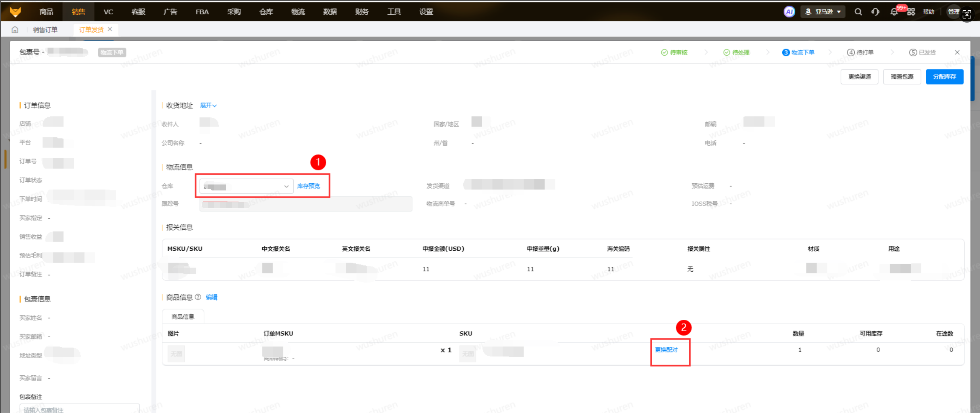Open the 物流 menu

[x=298, y=12]
